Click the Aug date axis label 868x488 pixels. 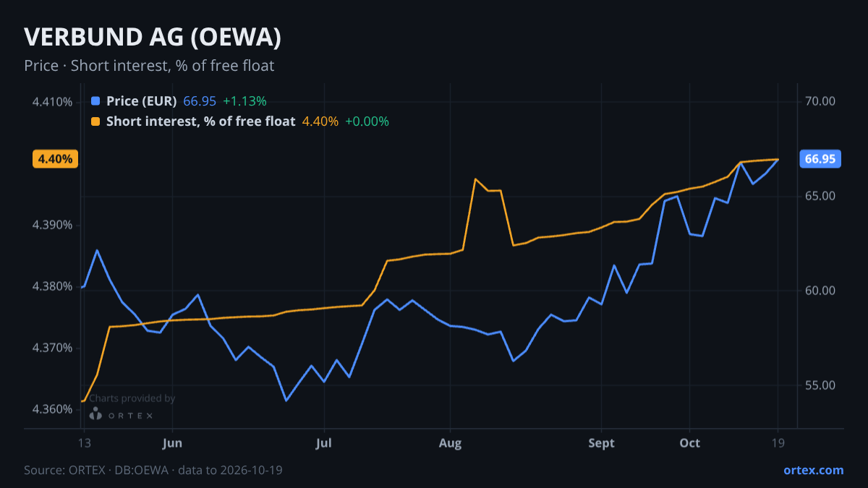(x=450, y=443)
